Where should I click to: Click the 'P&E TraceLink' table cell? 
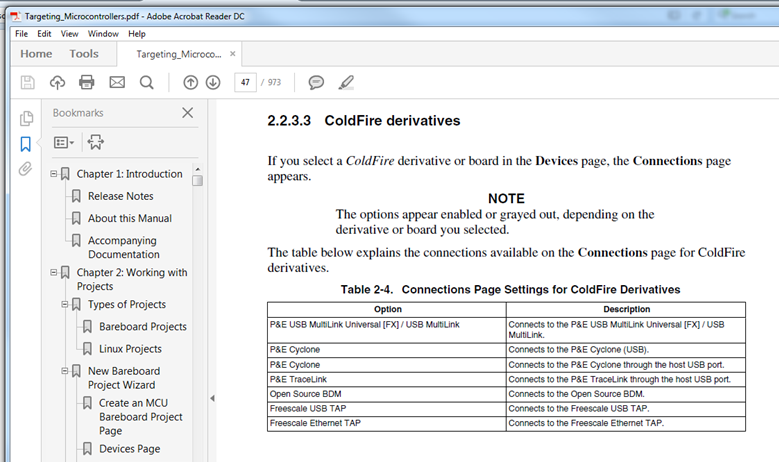point(387,380)
